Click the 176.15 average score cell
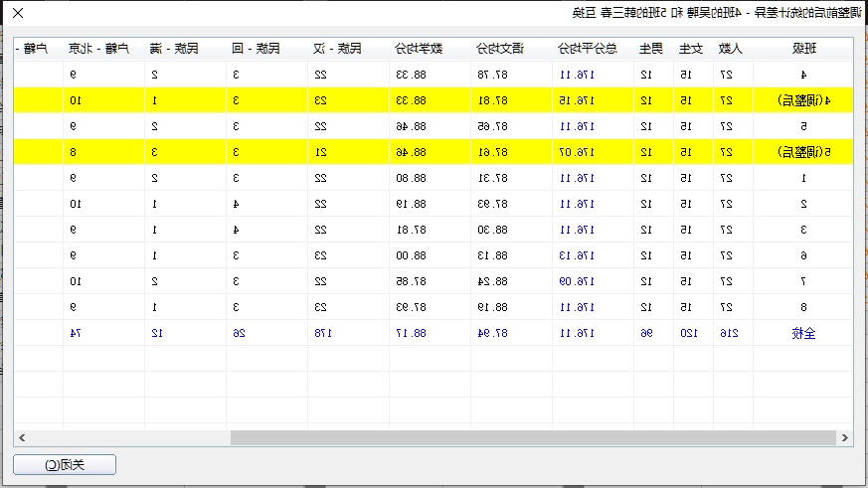Image resolution: width=868 pixels, height=488 pixels. click(593, 100)
